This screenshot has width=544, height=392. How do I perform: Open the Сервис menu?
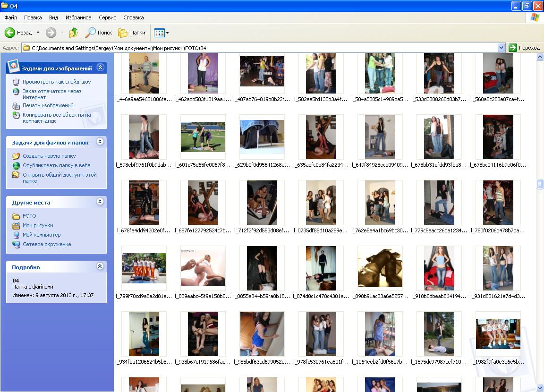[x=107, y=17]
